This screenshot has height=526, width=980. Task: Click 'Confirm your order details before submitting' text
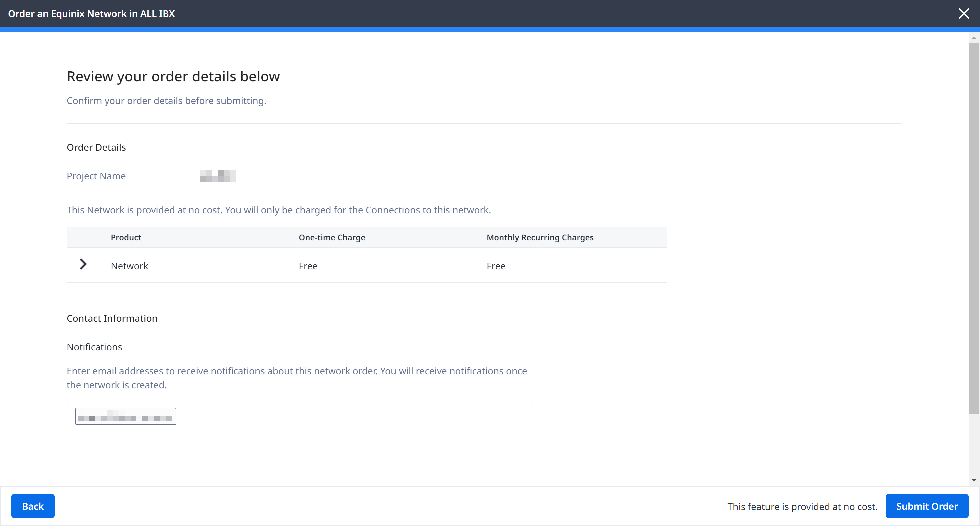(x=167, y=101)
